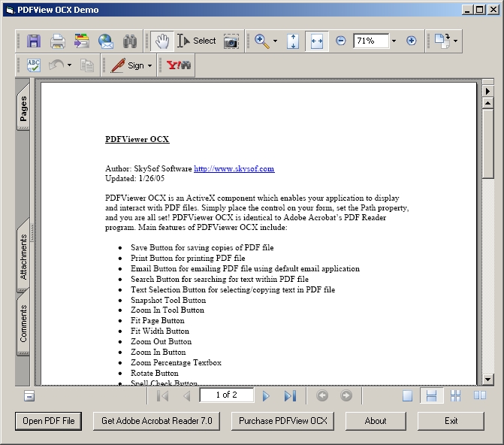Switch to single page layout
The width and height of the screenshot is (504, 445).
(407, 395)
